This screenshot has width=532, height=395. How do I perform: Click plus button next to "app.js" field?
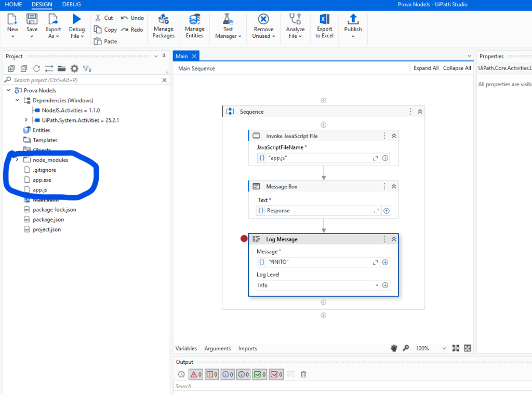[x=385, y=158]
